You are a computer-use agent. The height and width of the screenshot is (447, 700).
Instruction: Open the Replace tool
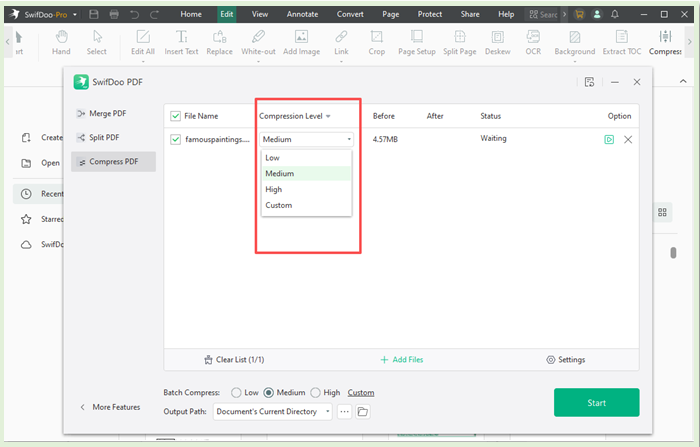pyautogui.click(x=219, y=43)
